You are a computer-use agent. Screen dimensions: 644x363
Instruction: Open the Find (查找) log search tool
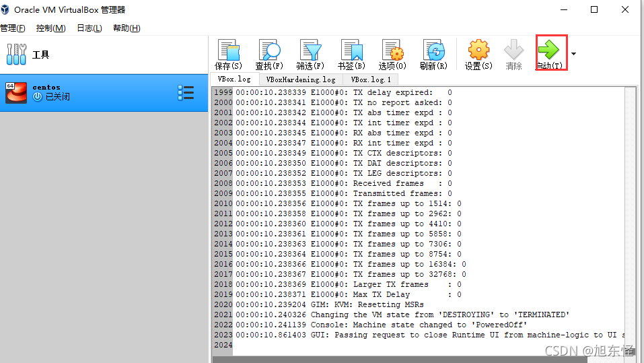[269, 55]
